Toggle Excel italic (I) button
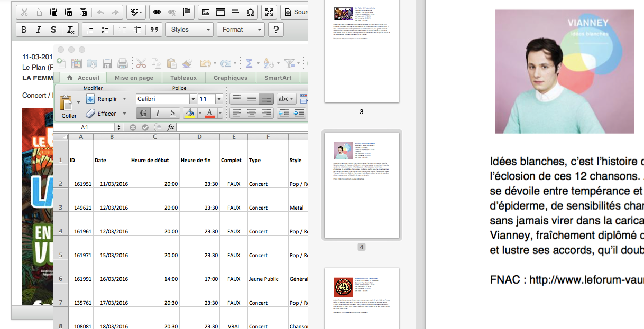 [158, 113]
